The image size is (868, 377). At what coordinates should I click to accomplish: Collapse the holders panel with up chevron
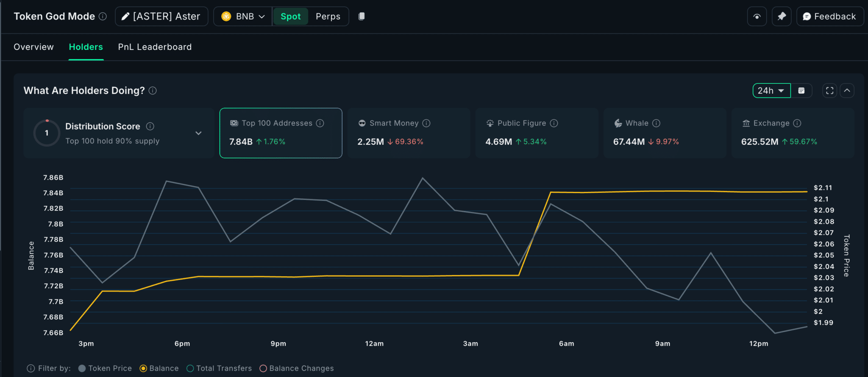pos(847,91)
